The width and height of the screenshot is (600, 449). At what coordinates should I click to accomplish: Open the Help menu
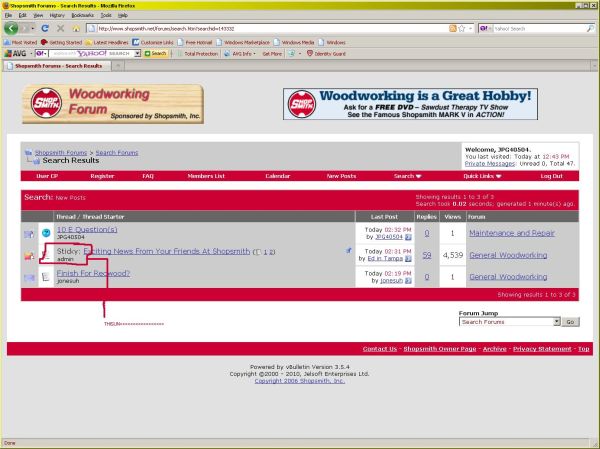point(122,15)
